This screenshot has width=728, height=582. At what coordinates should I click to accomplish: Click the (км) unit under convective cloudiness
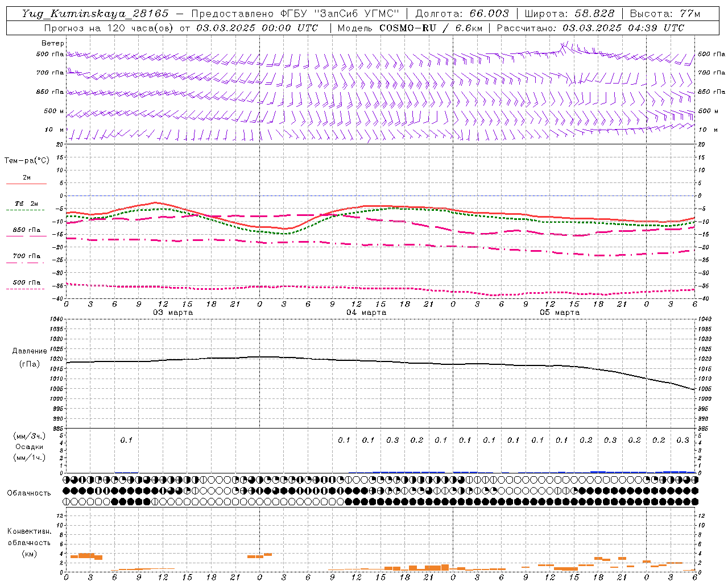tap(29, 554)
